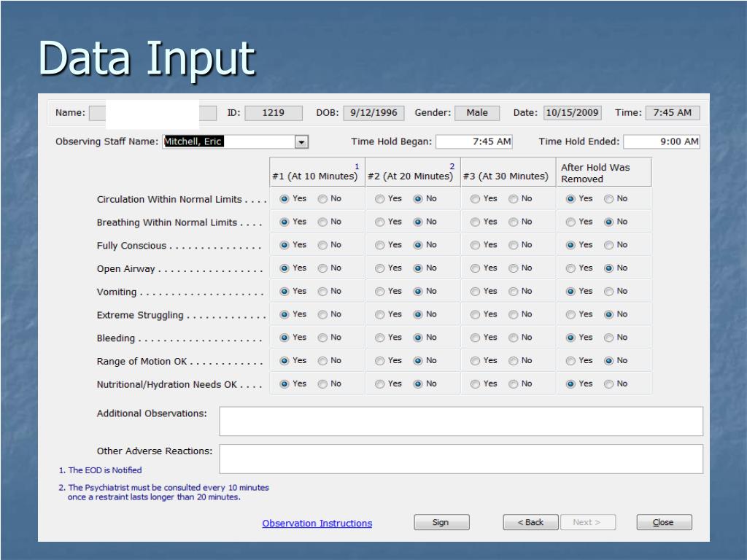Screen dimensions: 747x560
Task: Select No for Breathing at 30 minutes
Action: point(513,222)
